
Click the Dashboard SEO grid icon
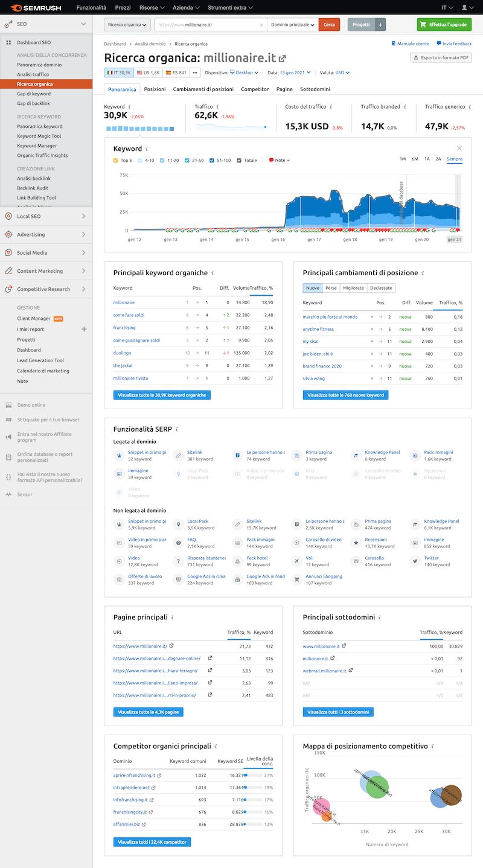(8, 43)
